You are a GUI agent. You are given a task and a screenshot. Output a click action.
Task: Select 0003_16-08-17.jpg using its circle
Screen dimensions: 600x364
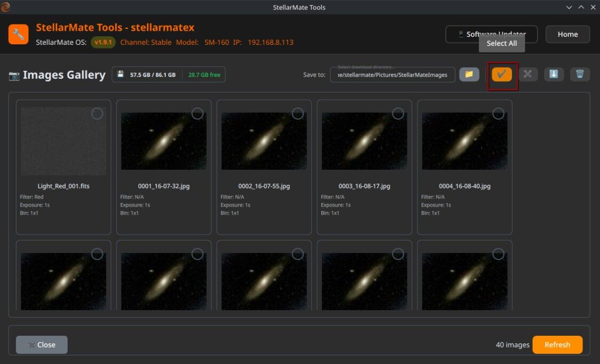(398, 114)
